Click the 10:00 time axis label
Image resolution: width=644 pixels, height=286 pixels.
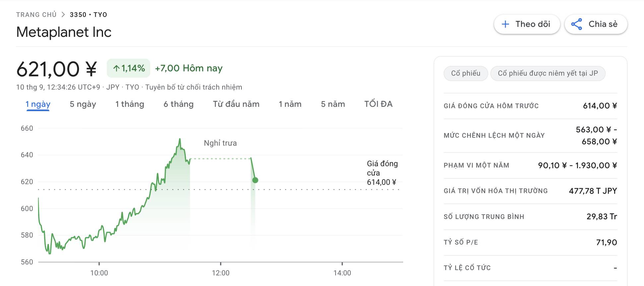99,273
